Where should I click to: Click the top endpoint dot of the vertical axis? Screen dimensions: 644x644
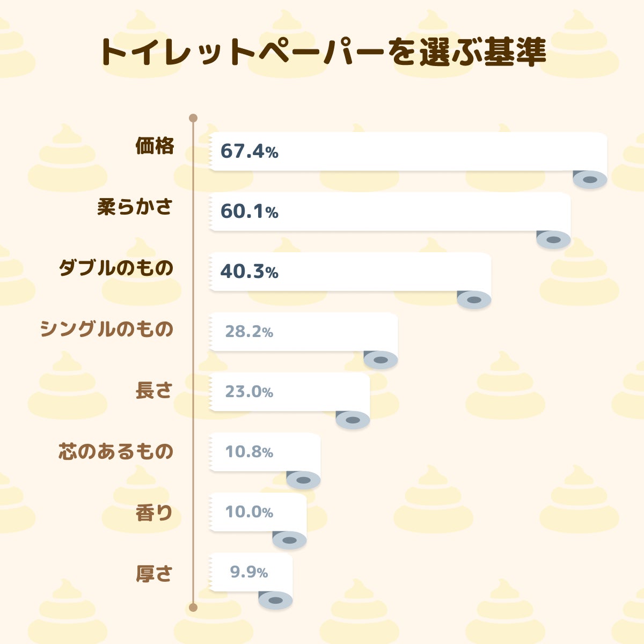pyautogui.click(x=193, y=118)
